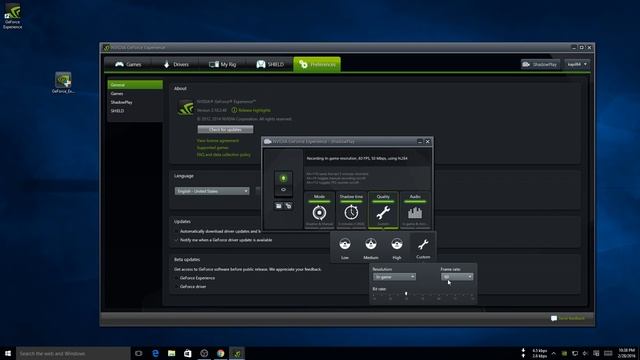Open the Drivers tab
The width and height of the screenshot is (640, 360).
tap(176, 64)
